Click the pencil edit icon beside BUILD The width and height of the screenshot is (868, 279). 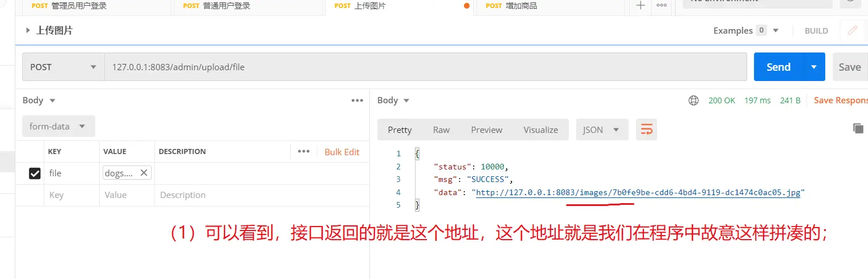coord(853,31)
